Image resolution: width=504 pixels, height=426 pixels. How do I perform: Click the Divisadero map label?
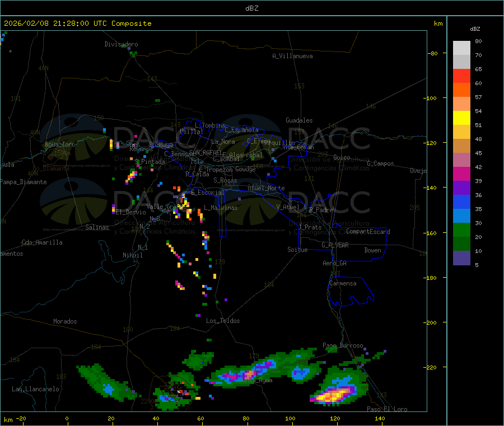(x=121, y=44)
